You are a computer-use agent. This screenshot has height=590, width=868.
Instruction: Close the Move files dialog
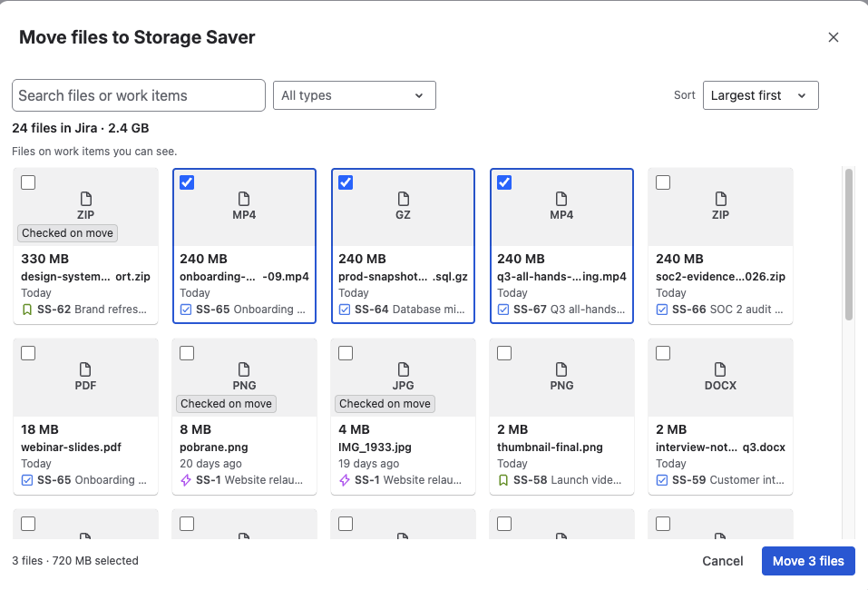tap(834, 37)
